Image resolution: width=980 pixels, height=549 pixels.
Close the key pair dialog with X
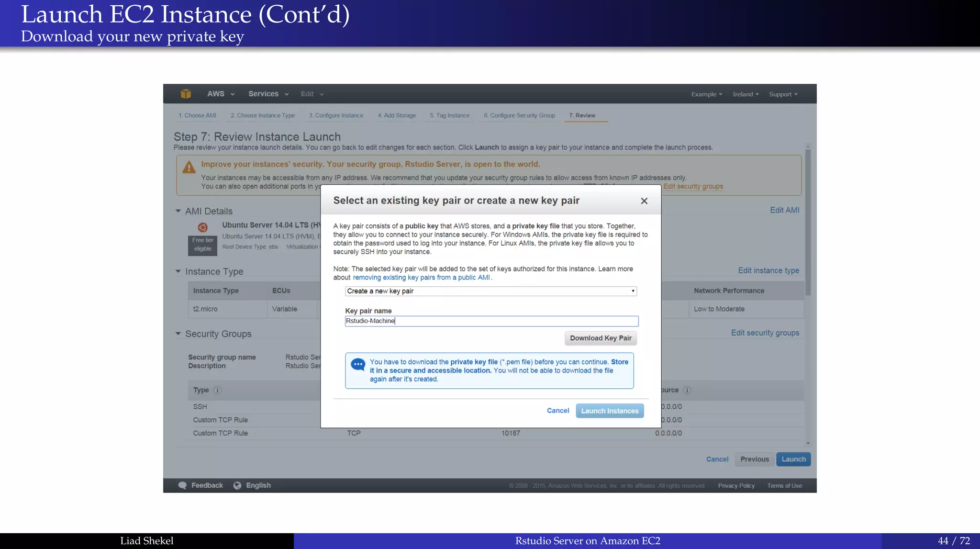pyautogui.click(x=644, y=201)
